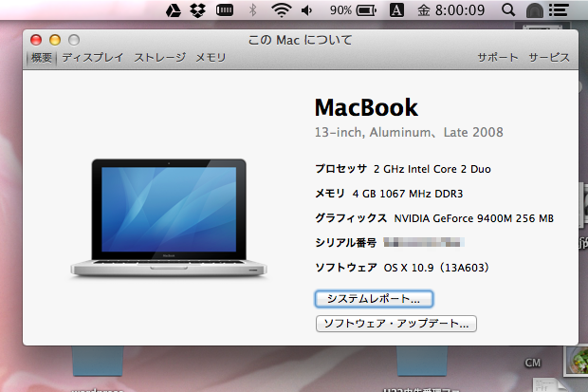Click the 13-inch, Aluminum, Late 2008 text
588x392 pixels.
click(409, 132)
